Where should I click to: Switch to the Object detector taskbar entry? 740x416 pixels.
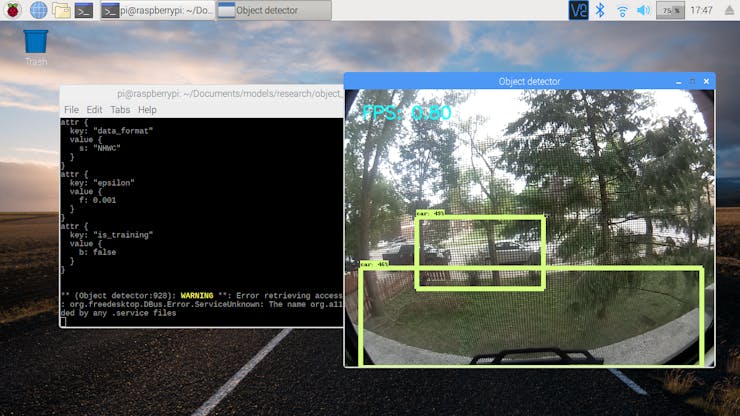coord(274,10)
